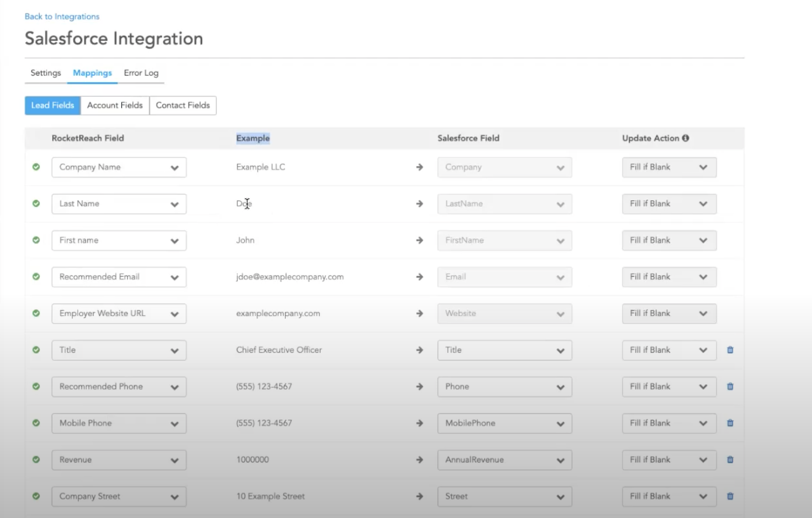This screenshot has height=518, width=812.
Task: Click the arrow between Revenue and AnnualRevenue
Action: [420, 460]
